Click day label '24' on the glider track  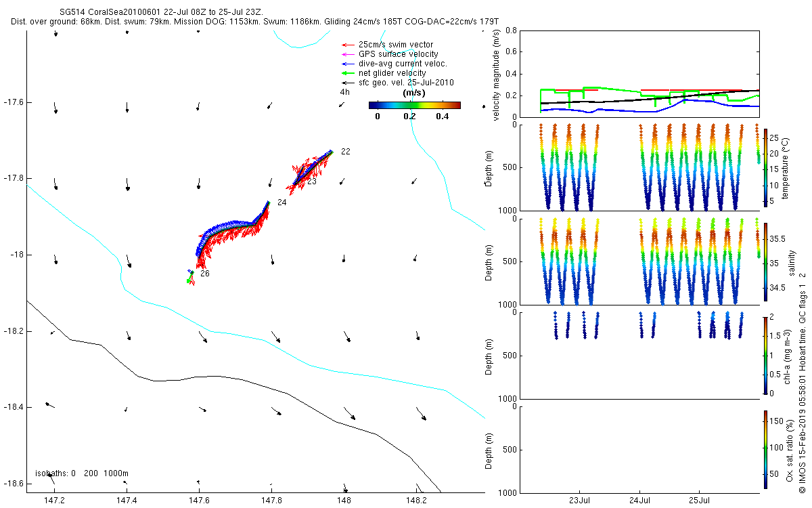point(281,203)
